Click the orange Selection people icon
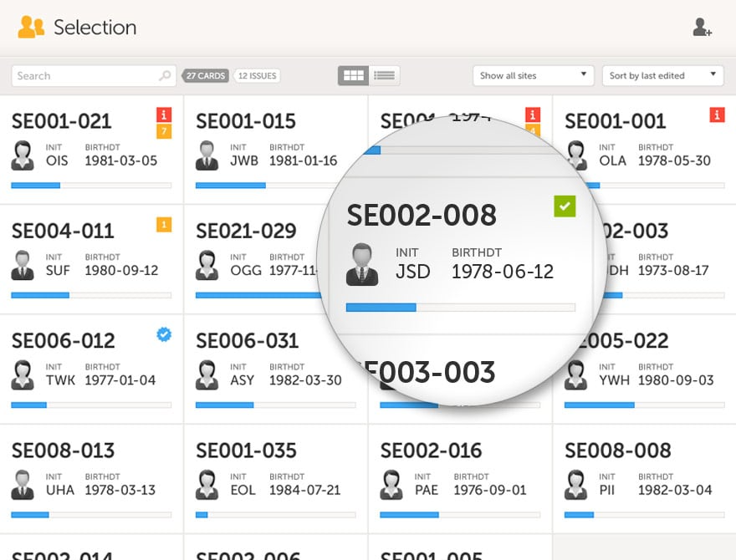 (x=31, y=28)
